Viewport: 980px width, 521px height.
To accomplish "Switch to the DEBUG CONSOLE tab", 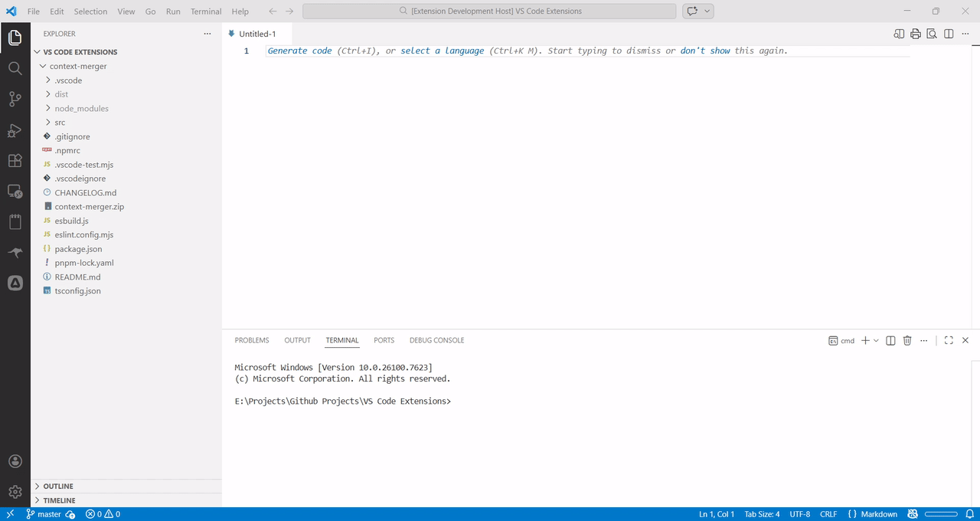I will 436,340.
